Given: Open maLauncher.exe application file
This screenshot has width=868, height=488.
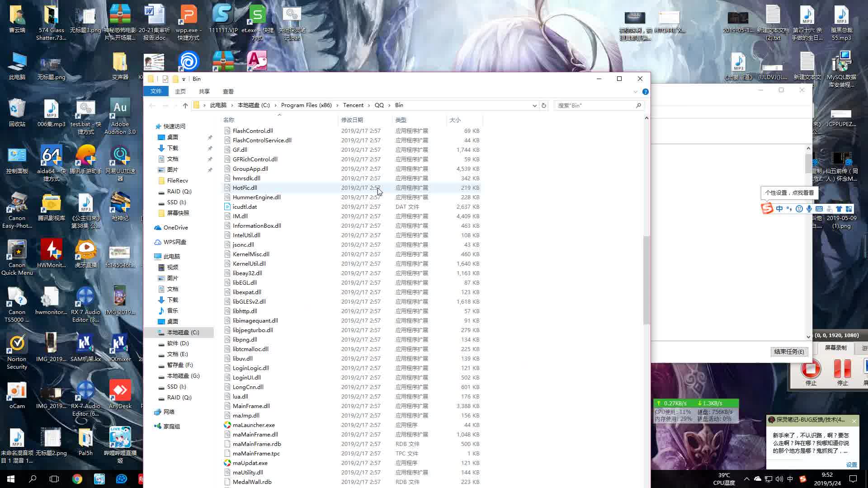Looking at the screenshot, I should tap(253, 425).
